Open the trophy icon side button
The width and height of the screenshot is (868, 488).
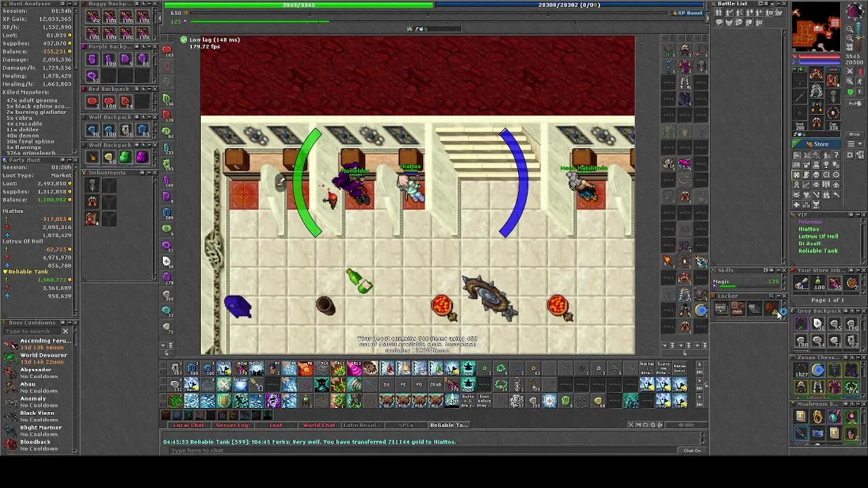coord(826,165)
